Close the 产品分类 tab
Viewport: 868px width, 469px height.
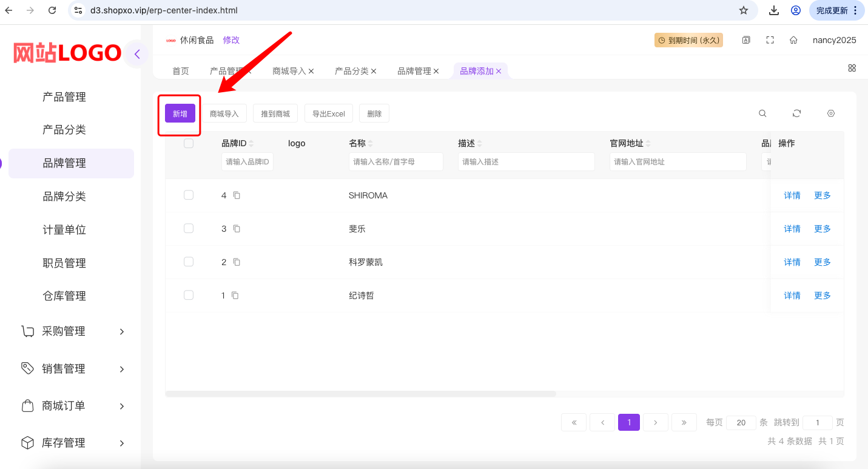pos(374,71)
